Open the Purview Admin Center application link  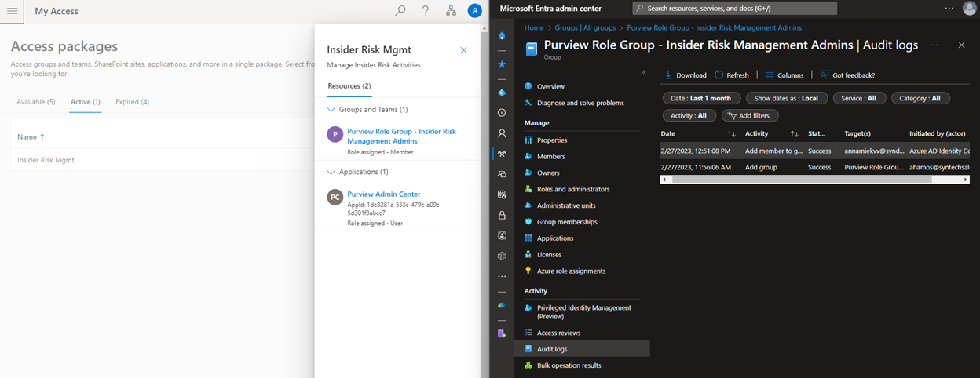pos(384,194)
